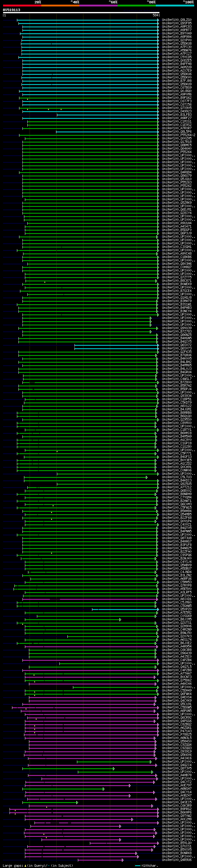The height and width of the screenshot is (868, 197).
Task: Select hit UniRef100_Q8L5P6
Action: click(176, 132)
